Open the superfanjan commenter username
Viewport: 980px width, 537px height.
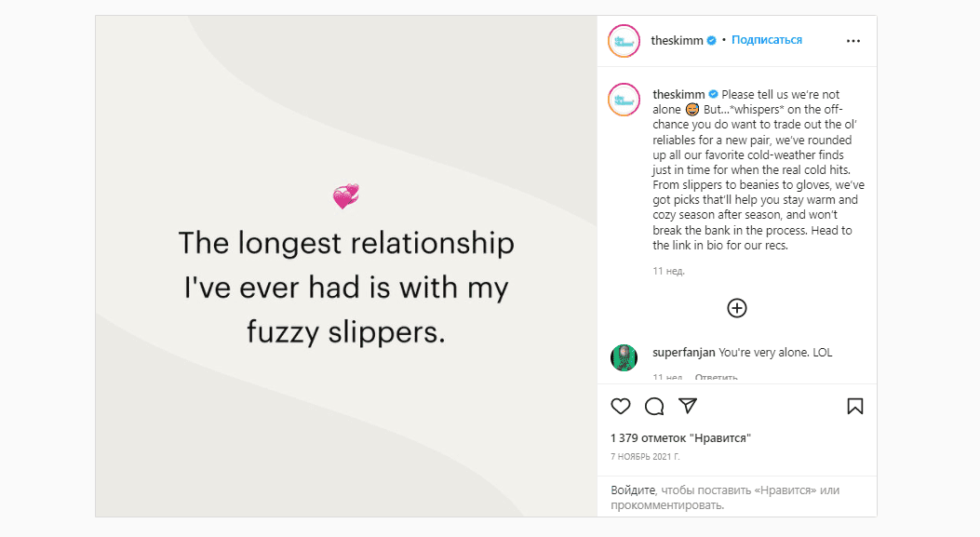[684, 354]
